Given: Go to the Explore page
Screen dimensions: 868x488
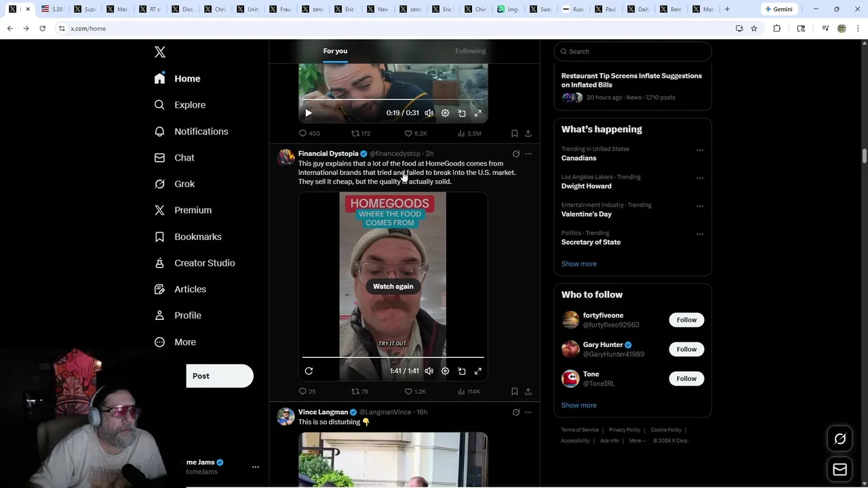Looking at the screenshot, I should point(180,105).
